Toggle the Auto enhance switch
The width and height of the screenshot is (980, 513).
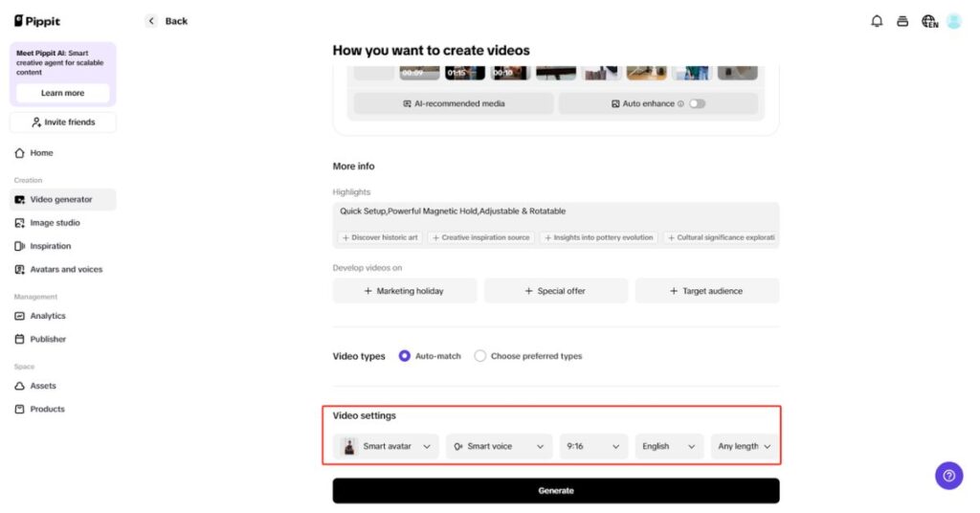click(698, 103)
